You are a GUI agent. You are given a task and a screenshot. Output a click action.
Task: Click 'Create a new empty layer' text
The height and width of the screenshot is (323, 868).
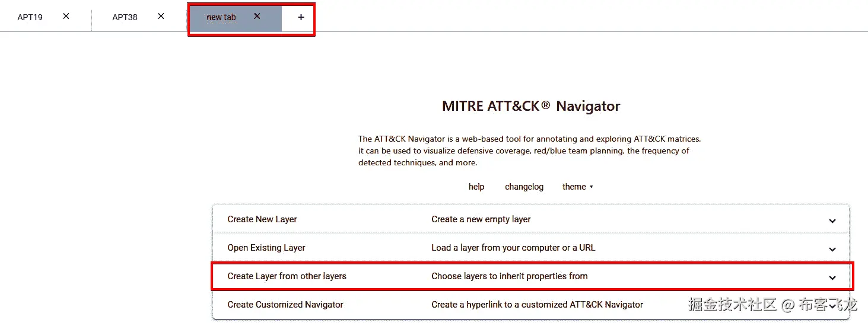pyautogui.click(x=481, y=219)
